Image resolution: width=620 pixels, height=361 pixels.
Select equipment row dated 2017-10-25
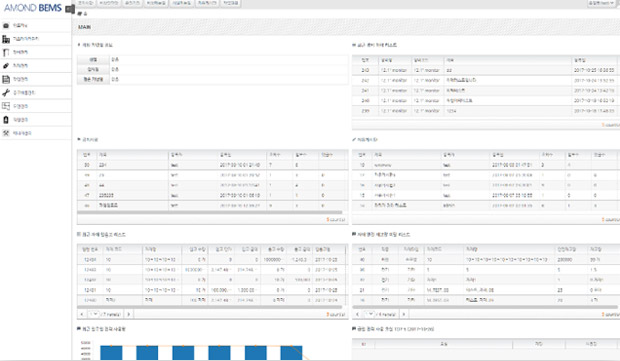(x=486, y=70)
